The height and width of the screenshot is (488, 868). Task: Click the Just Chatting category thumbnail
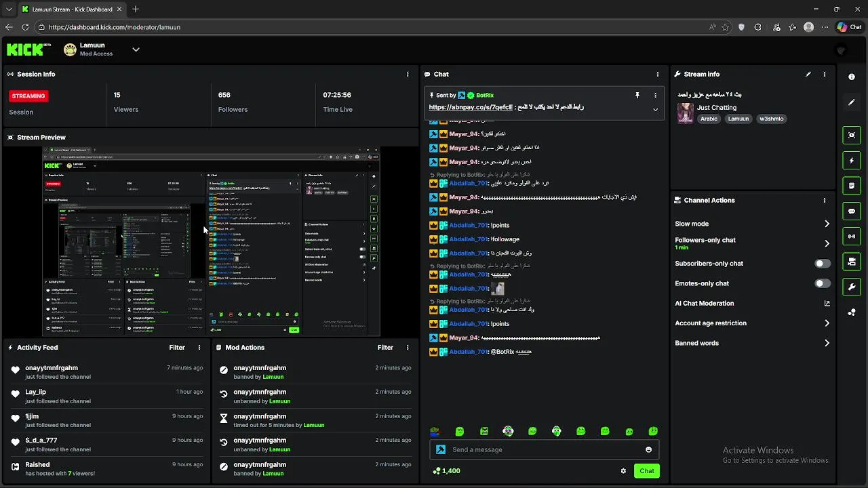coord(685,113)
